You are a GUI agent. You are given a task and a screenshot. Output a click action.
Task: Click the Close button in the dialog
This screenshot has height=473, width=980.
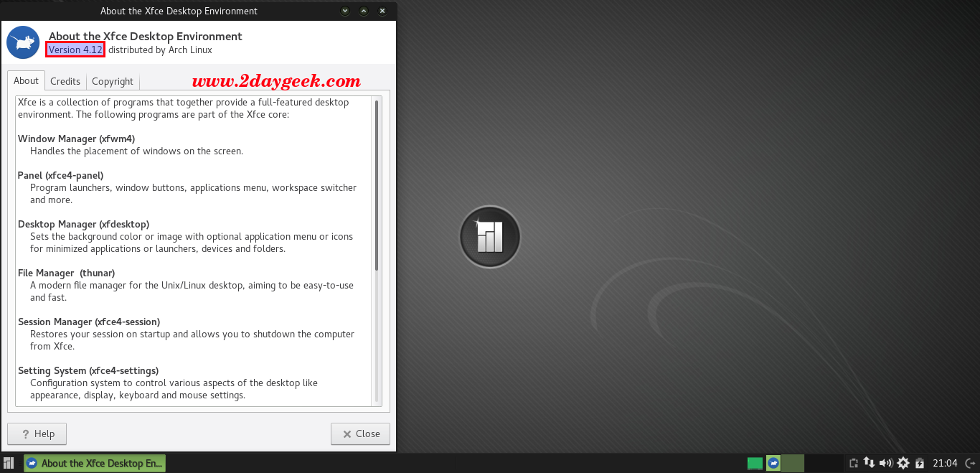[360, 434]
